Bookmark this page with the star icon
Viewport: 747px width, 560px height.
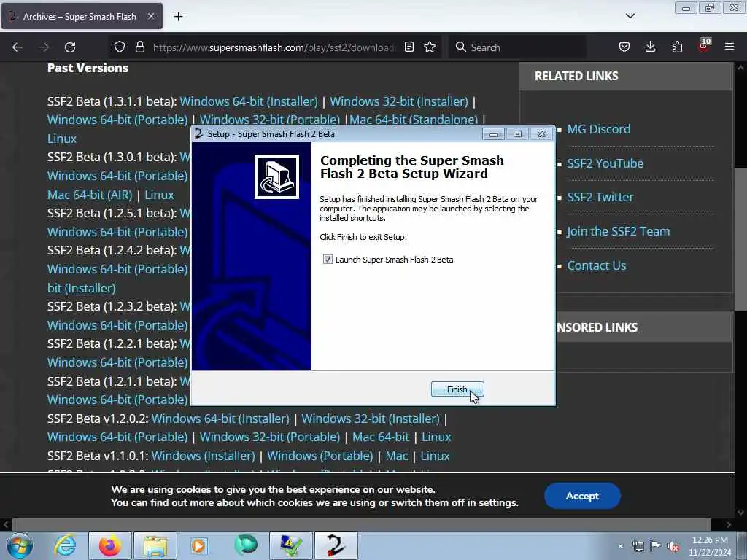[x=430, y=47]
